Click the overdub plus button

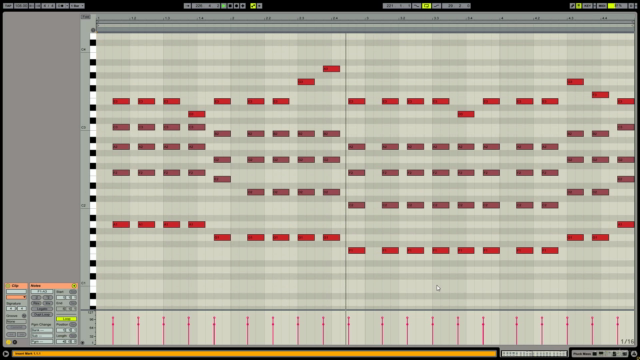[x=243, y=6]
